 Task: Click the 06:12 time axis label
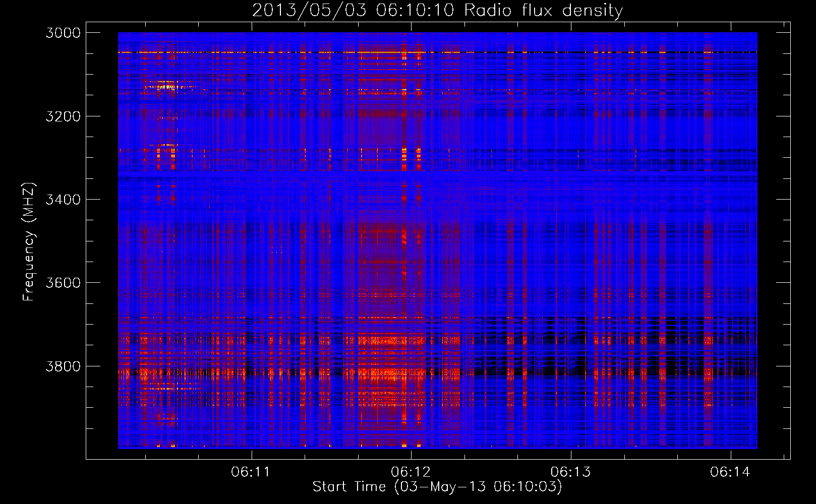pyautogui.click(x=411, y=472)
